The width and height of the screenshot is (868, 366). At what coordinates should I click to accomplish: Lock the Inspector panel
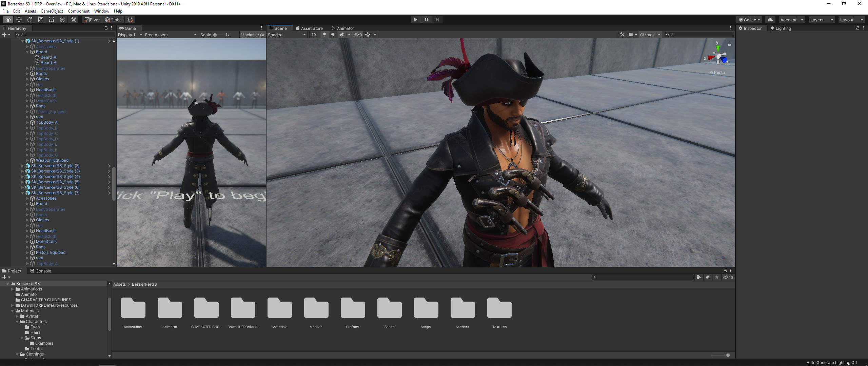tap(858, 28)
